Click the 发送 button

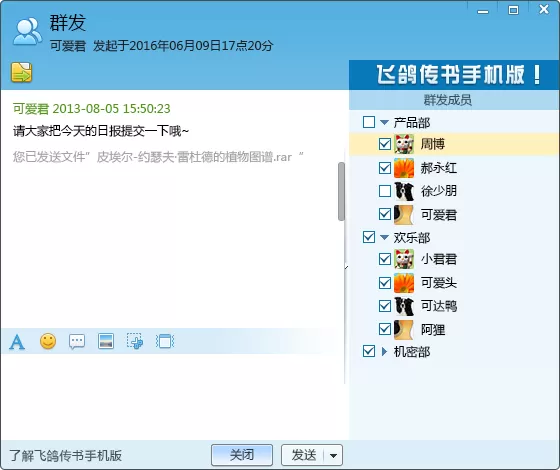coord(303,455)
